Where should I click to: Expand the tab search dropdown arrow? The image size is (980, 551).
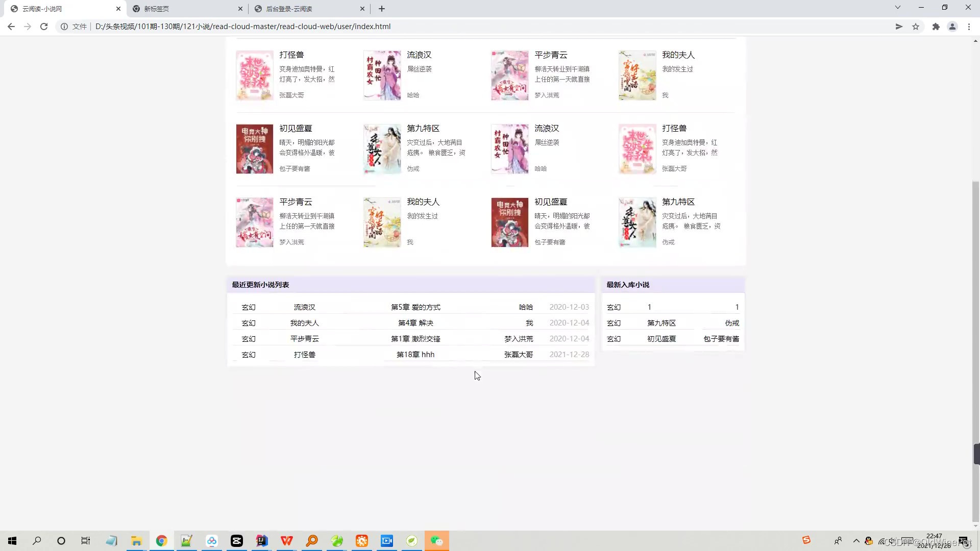[898, 8]
